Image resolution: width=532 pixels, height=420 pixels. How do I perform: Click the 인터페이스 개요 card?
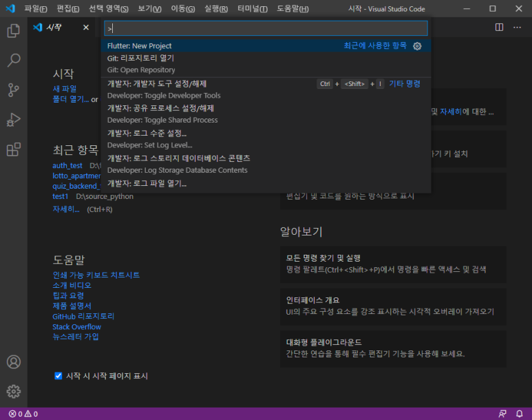393,306
